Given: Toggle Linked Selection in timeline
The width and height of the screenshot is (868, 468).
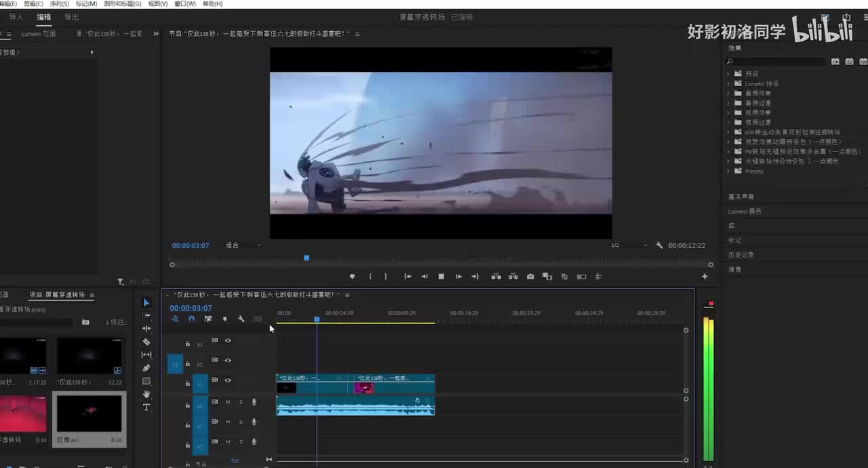Looking at the screenshot, I should 208,319.
